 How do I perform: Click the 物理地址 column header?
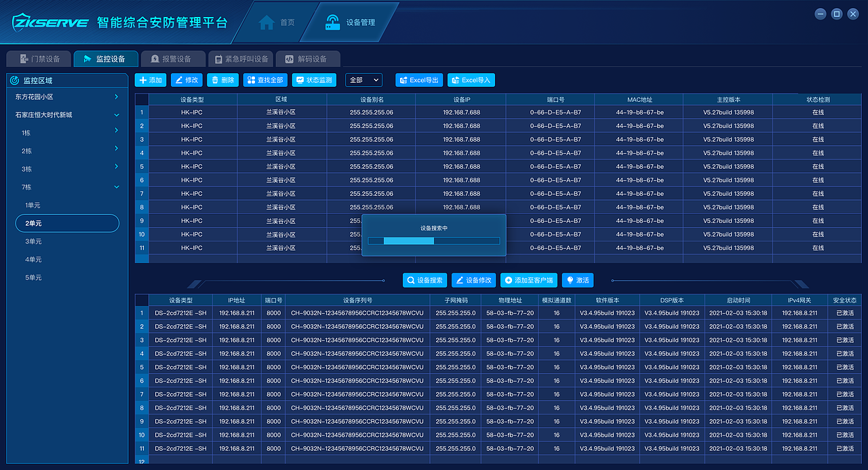pos(510,300)
